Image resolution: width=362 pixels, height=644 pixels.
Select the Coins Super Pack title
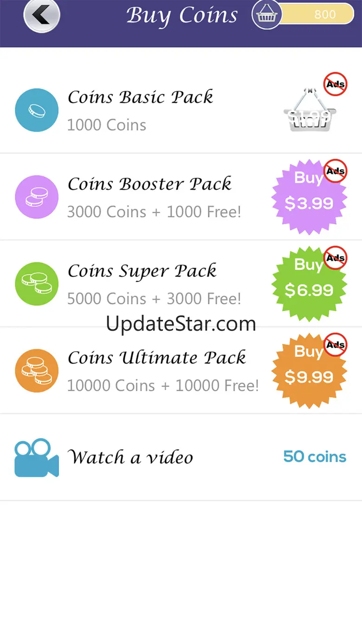(x=142, y=271)
